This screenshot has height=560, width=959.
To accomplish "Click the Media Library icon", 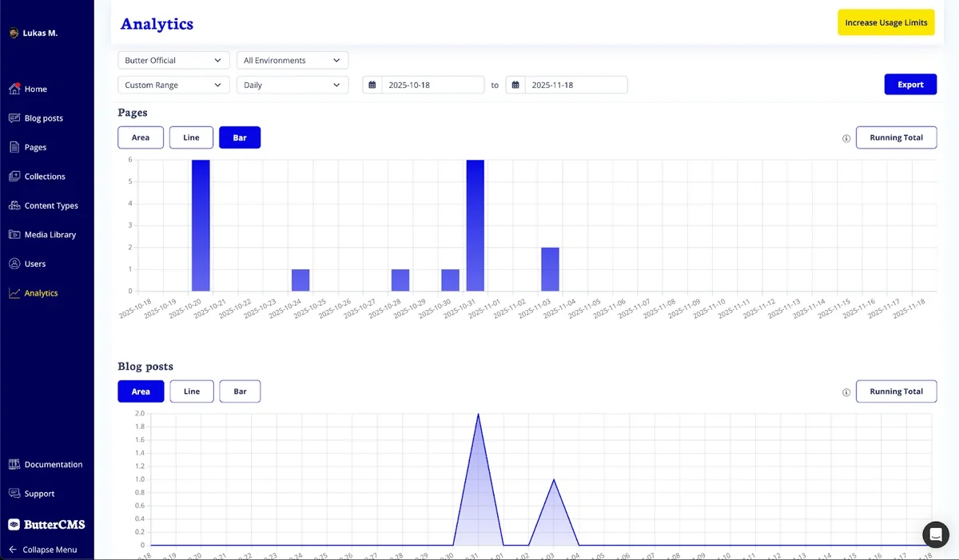I will 14,235.
